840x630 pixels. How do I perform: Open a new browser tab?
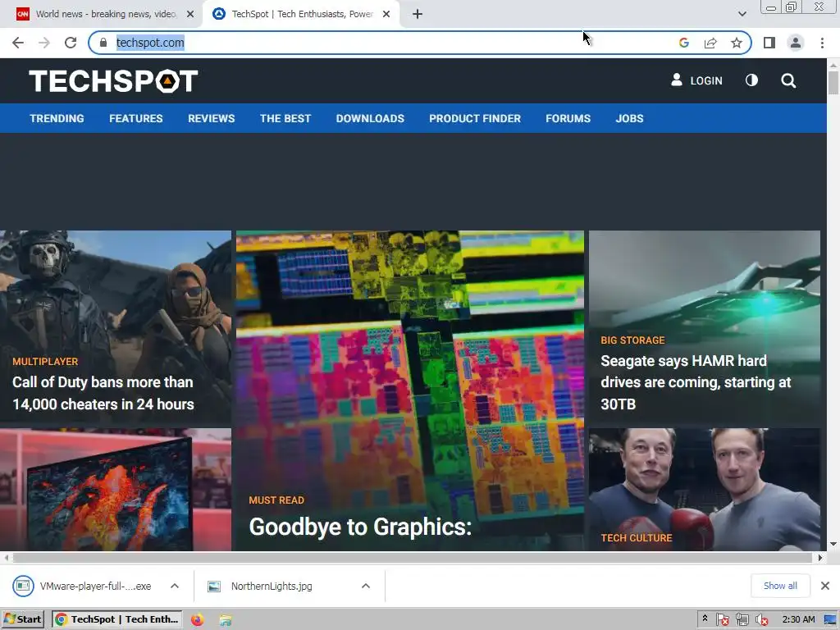coord(418,14)
